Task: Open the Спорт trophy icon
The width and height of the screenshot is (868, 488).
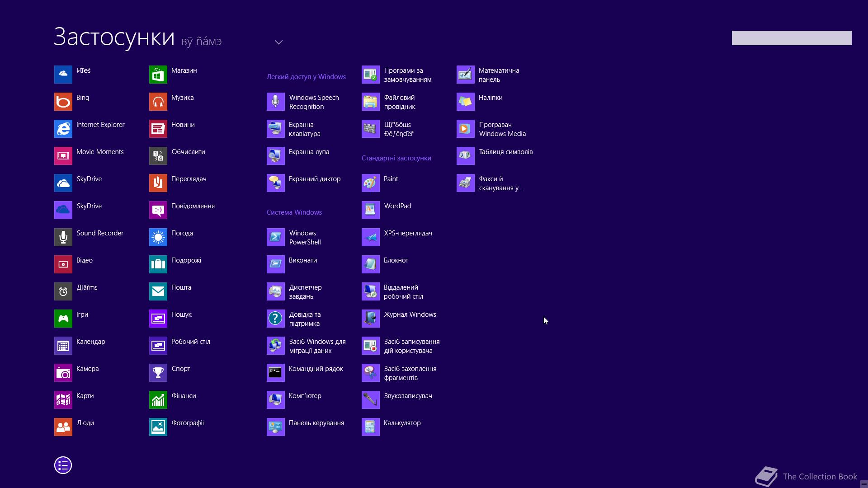Action: point(158,373)
